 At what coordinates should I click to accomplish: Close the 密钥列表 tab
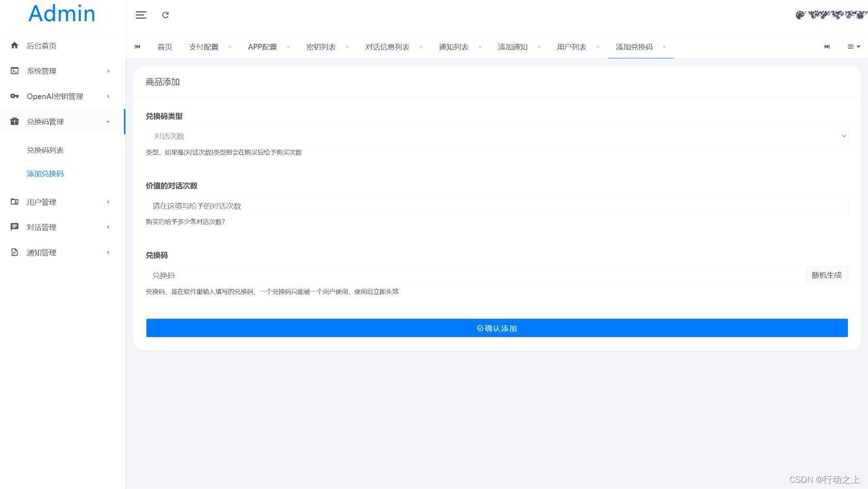(347, 47)
